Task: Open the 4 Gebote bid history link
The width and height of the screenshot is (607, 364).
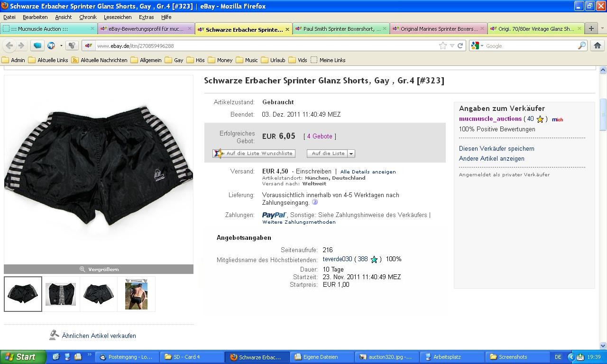Action: coord(320,136)
